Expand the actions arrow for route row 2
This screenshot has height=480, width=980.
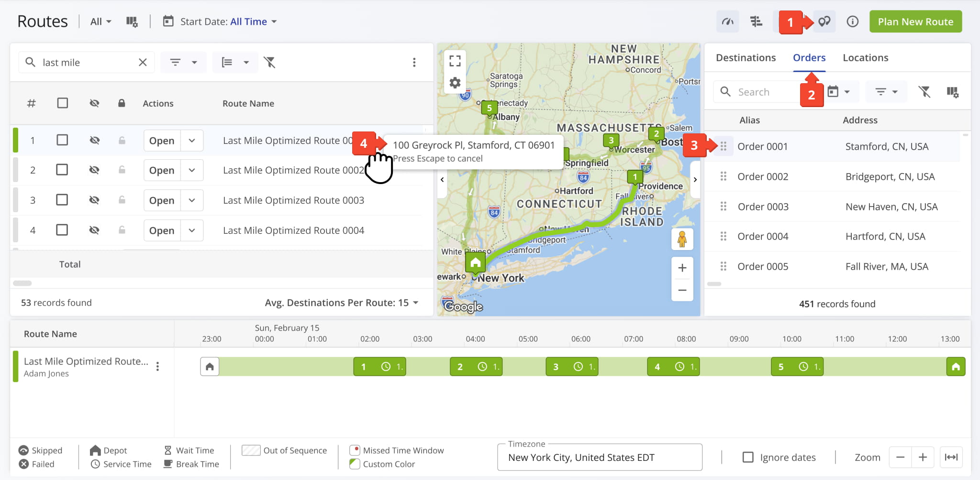tap(192, 170)
